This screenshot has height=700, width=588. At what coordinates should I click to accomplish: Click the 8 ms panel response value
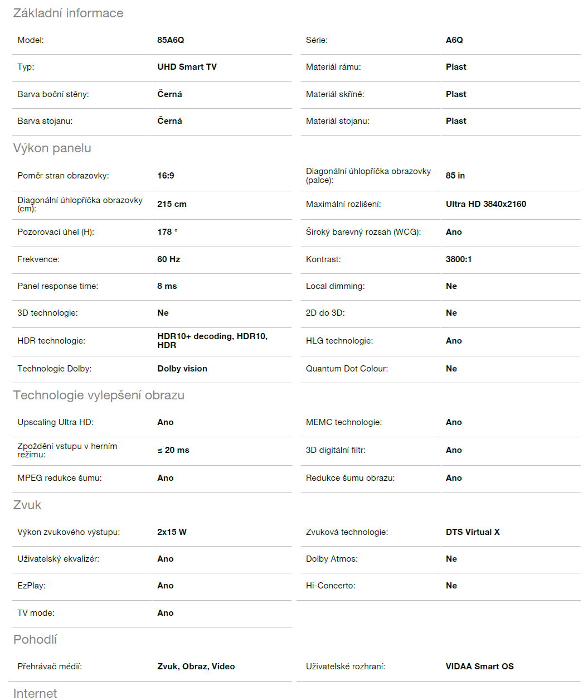(167, 286)
